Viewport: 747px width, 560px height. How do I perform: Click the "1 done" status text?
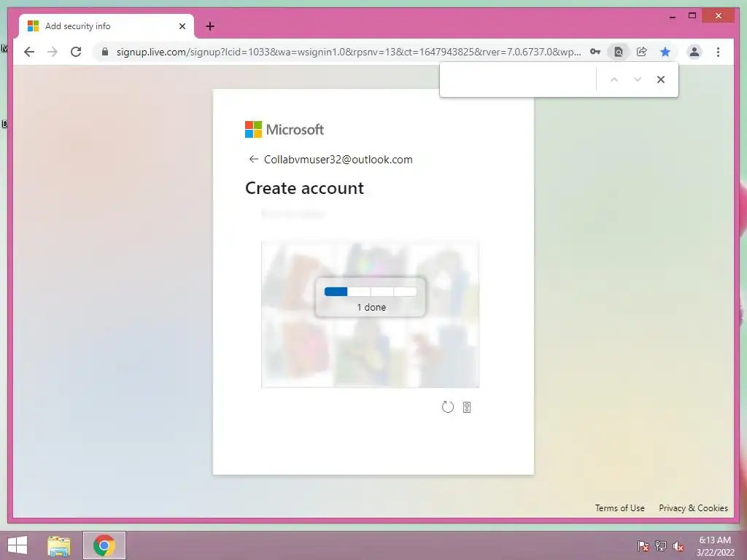(x=371, y=307)
